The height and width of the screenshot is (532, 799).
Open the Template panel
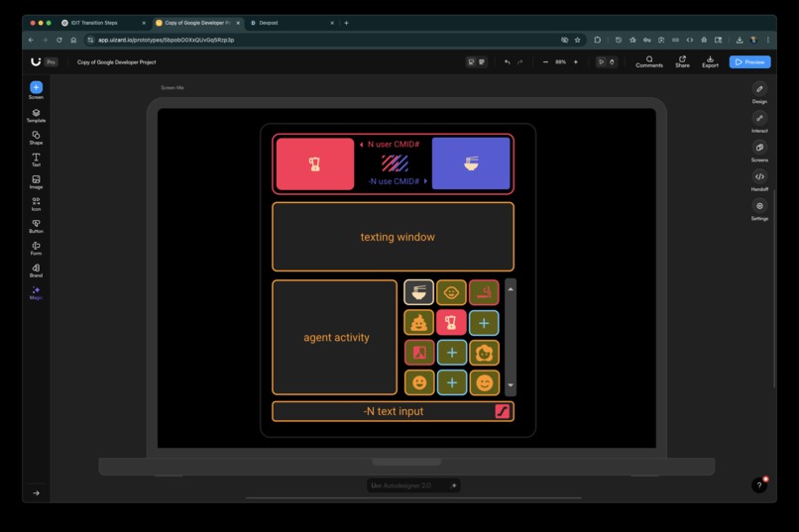[x=36, y=116]
